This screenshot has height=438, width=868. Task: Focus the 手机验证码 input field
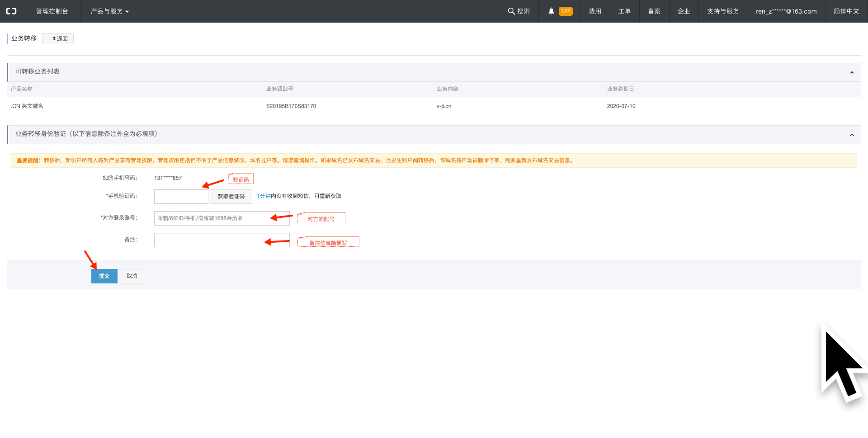(x=181, y=197)
